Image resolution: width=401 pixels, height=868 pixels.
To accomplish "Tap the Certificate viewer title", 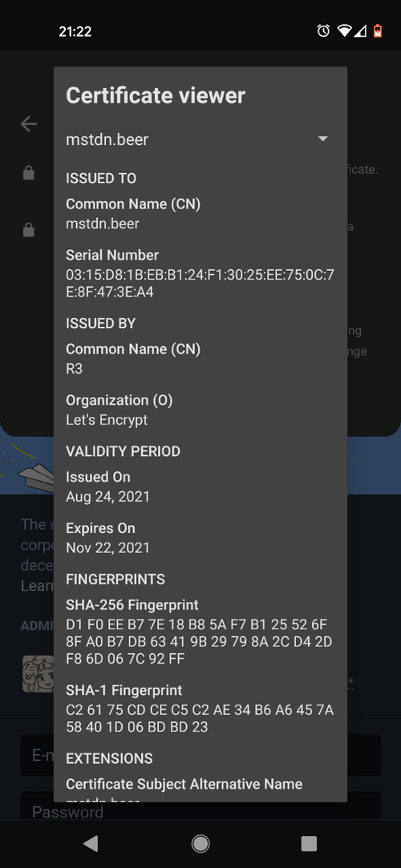I will point(156,95).
